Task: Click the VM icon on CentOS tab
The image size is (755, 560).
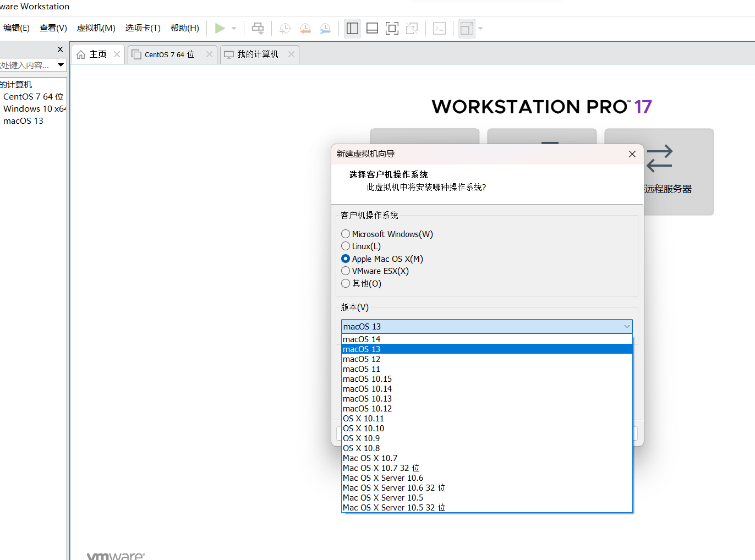Action: tap(136, 54)
